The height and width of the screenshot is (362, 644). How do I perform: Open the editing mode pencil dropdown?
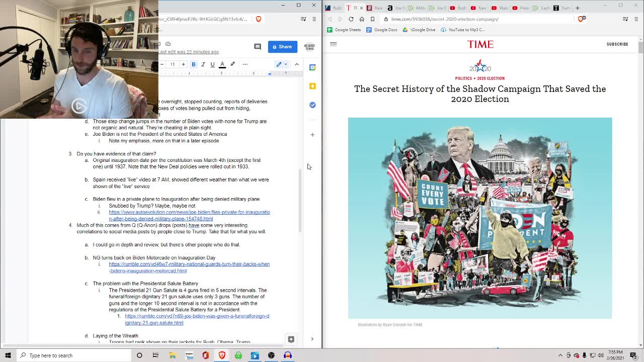[281, 64]
